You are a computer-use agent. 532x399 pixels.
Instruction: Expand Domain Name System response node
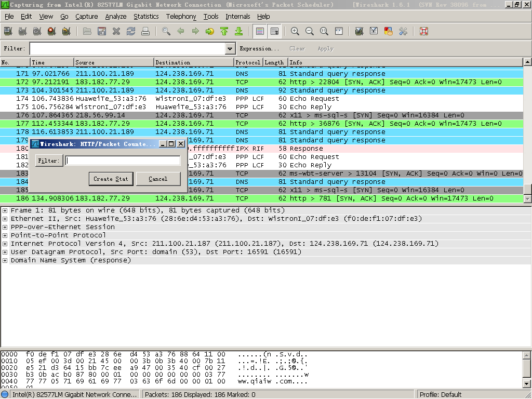(5, 260)
